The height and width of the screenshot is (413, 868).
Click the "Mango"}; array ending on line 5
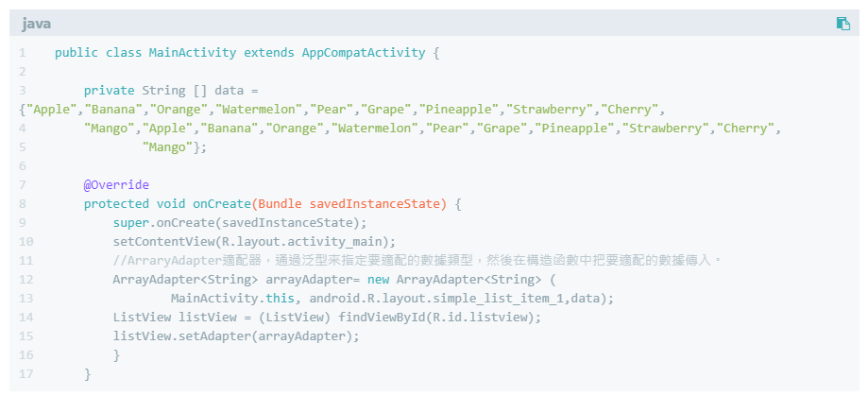click(x=174, y=147)
